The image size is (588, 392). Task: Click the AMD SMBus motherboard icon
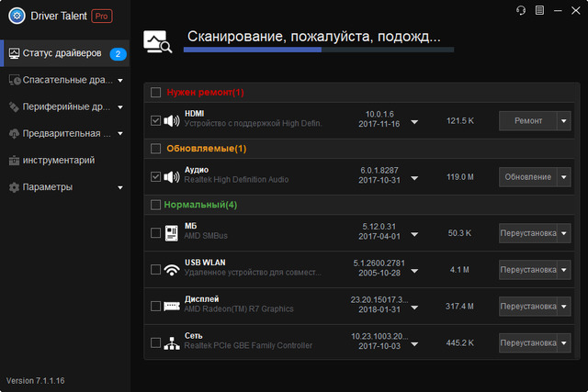click(x=172, y=233)
